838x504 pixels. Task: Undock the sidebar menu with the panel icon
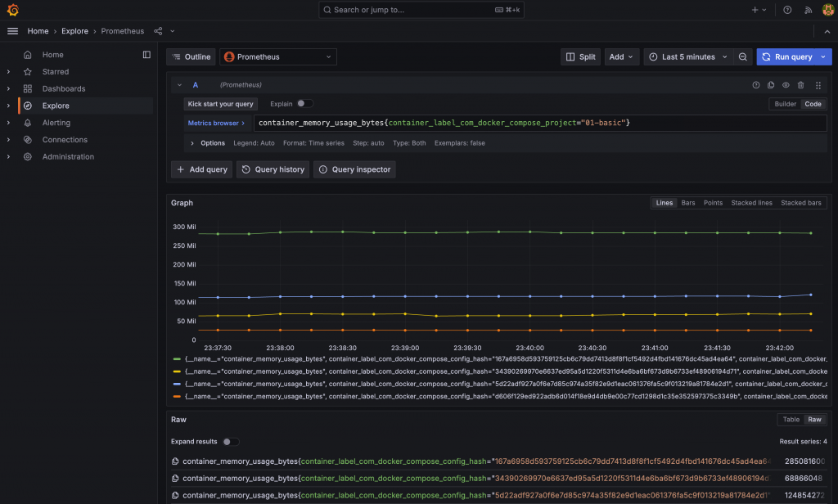coord(146,55)
